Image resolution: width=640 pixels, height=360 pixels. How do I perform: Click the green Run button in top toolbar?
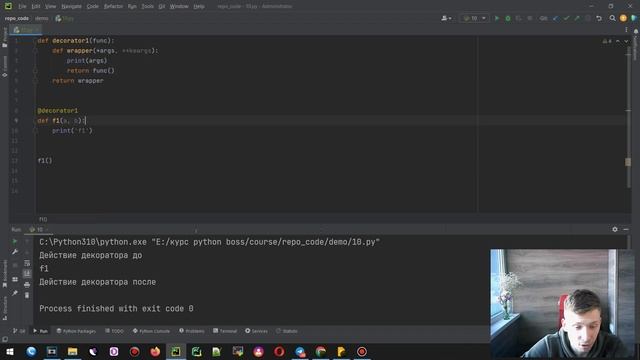497,18
